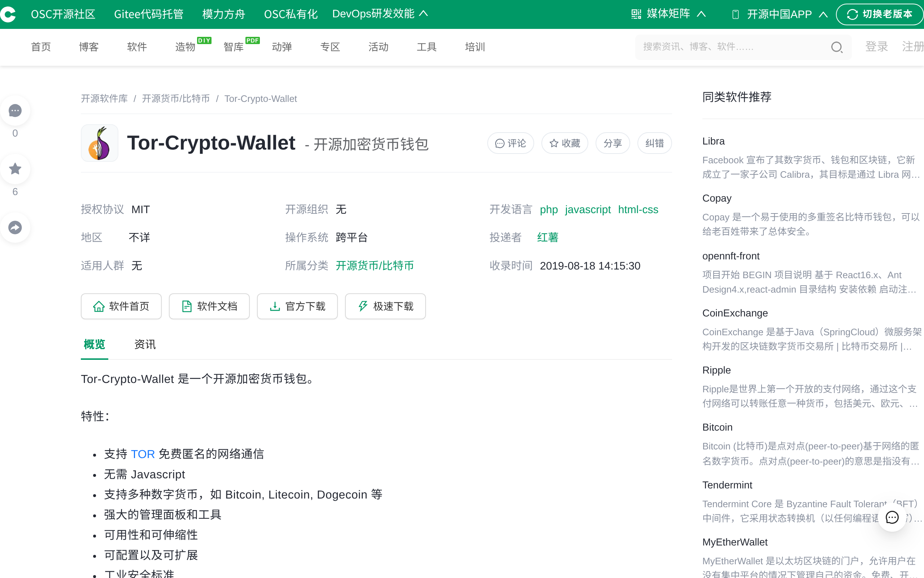This screenshot has width=924, height=578.
Task: Open 智库 PDF navigation item
Action: (x=234, y=47)
